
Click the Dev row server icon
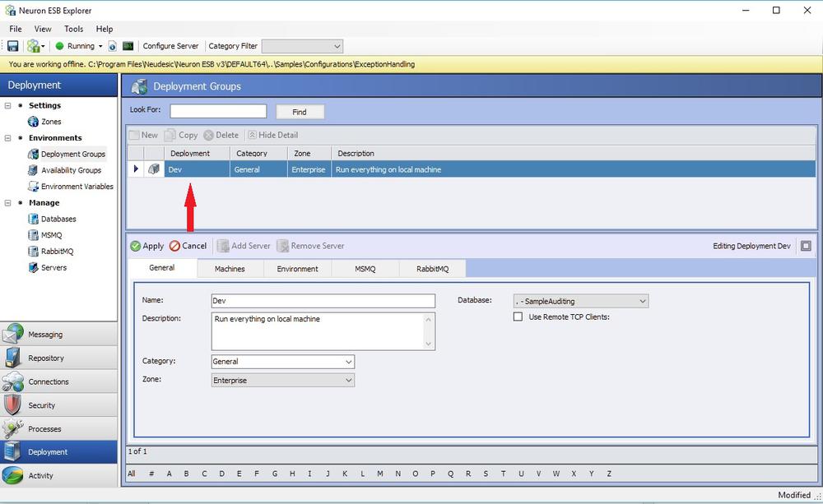154,169
